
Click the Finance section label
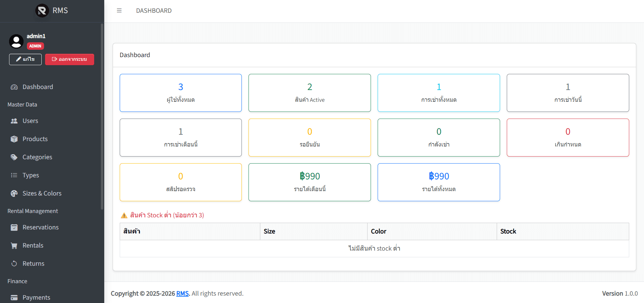[17, 281]
